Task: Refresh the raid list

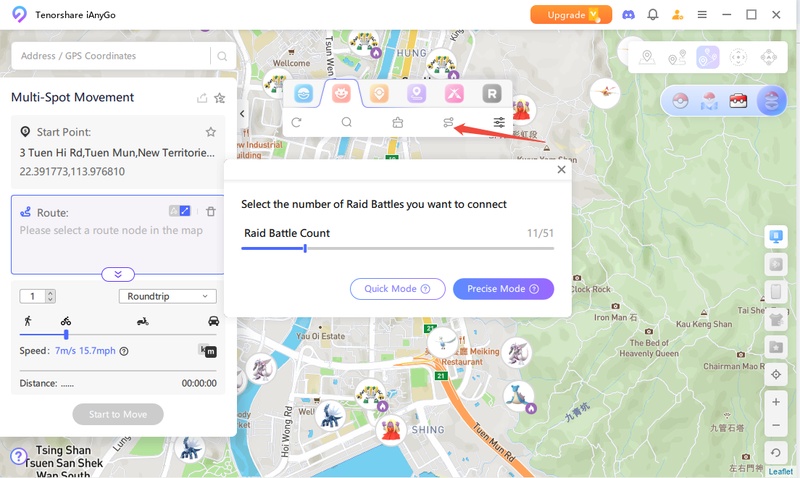Action: tap(296, 122)
